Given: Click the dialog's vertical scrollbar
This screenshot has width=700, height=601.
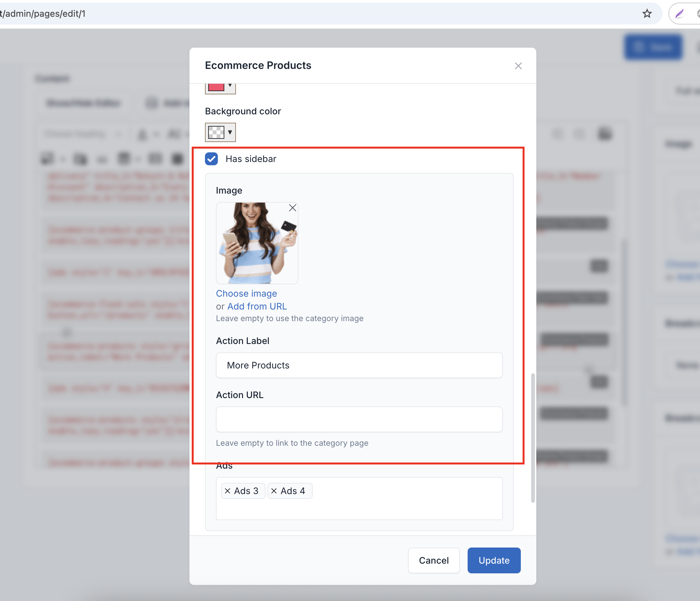Looking at the screenshot, I should click(x=533, y=438).
